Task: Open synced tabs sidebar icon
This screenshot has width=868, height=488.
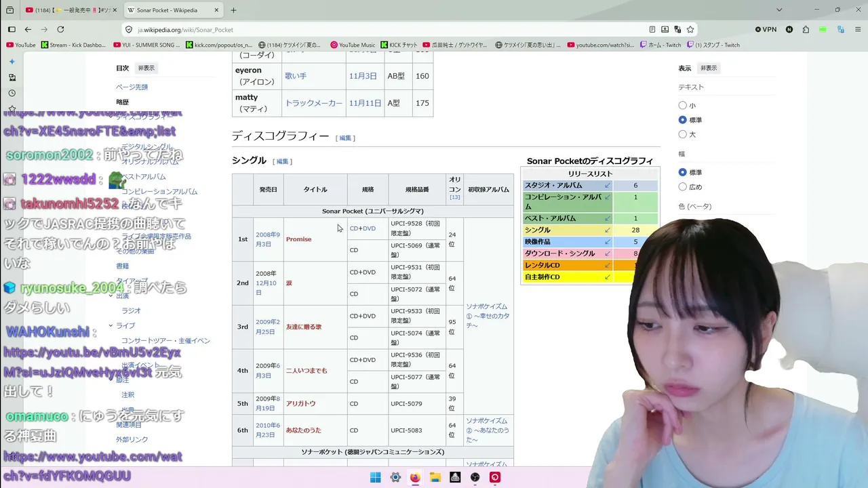Action: (12, 77)
